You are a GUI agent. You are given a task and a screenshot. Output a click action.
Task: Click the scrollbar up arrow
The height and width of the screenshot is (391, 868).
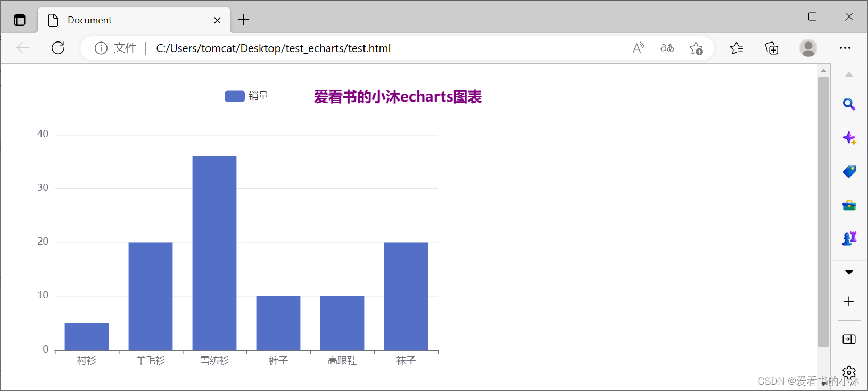click(823, 71)
